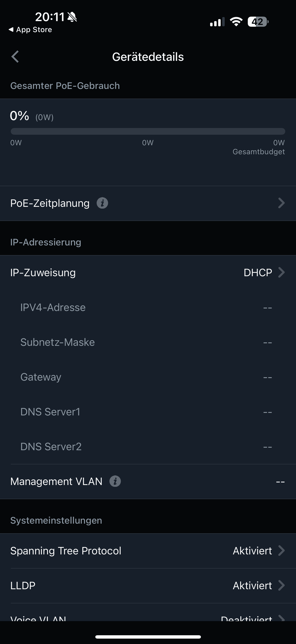Tap the home indicator bar
This screenshot has width=296, height=644.
click(148, 637)
